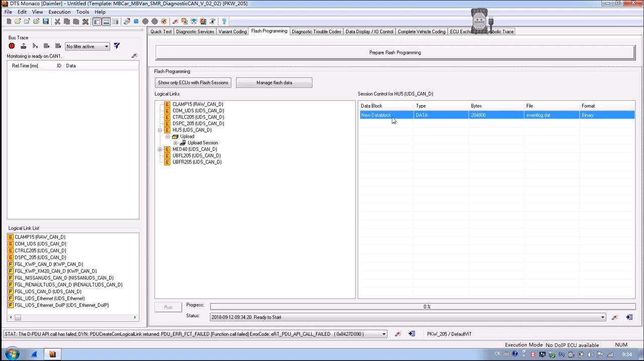Image resolution: width=644 pixels, height=361 pixels.
Task: Click blue arrow icon left of PKW_205 / DefaultVIT
Action: [x=412, y=334]
